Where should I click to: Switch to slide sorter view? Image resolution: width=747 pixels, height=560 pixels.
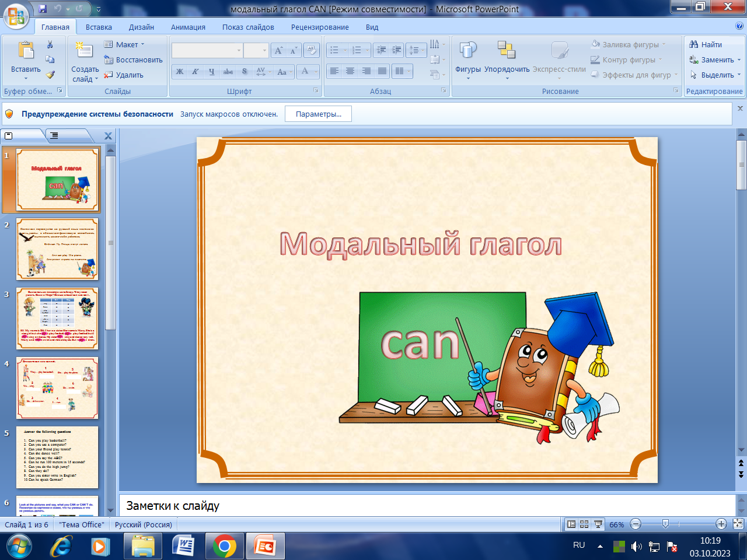pos(584,524)
